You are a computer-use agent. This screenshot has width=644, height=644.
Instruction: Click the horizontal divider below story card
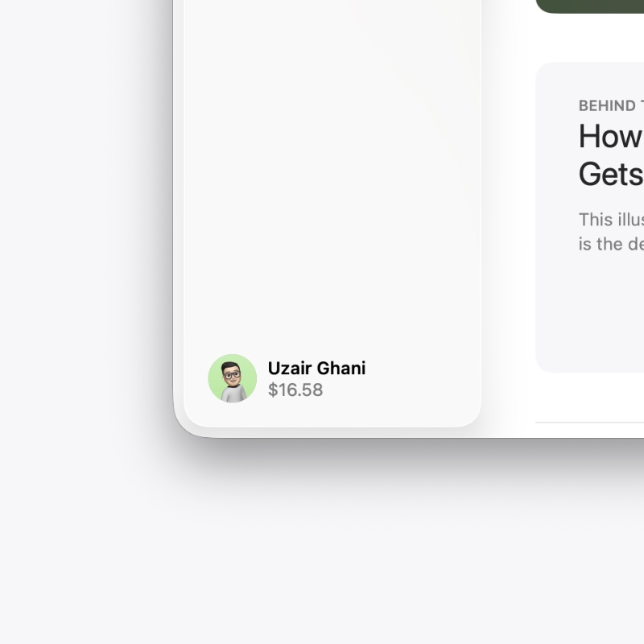[590, 422]
